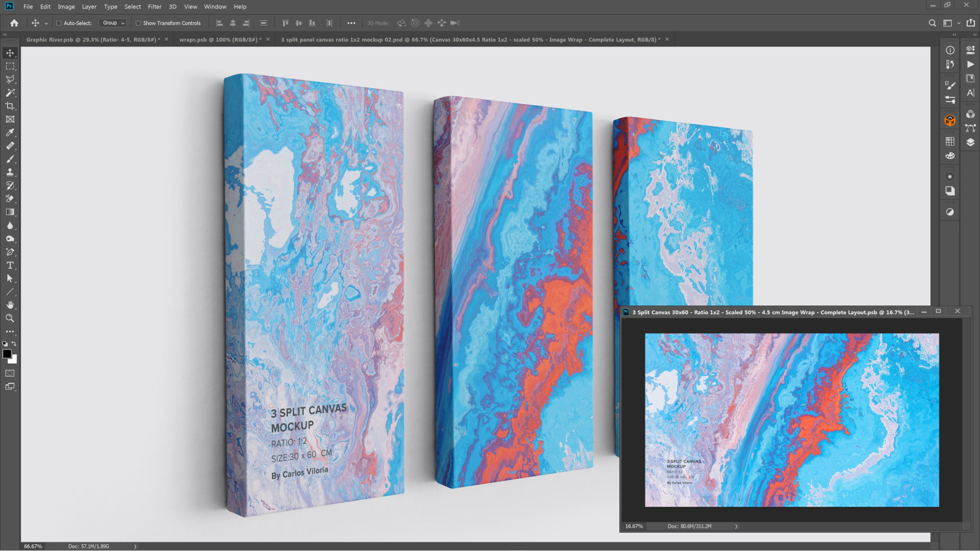Select the Clone Stamp tool
Screen dimensions: 980x551
[x=10, y=173]
